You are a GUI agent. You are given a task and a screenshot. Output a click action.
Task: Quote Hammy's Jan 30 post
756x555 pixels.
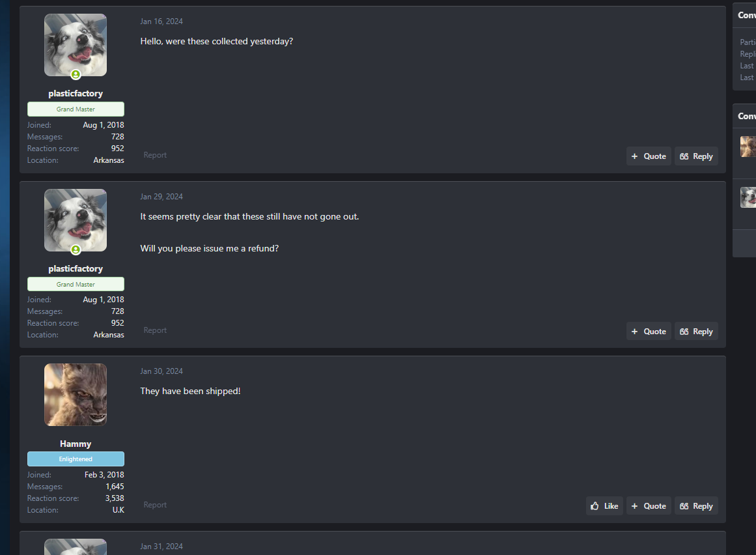pos(649,505)
